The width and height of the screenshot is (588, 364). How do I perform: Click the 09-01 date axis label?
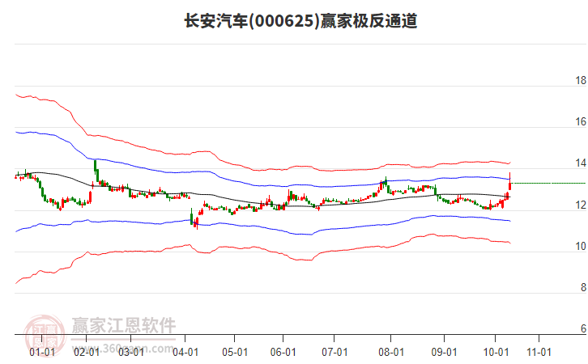click(444, 352)
